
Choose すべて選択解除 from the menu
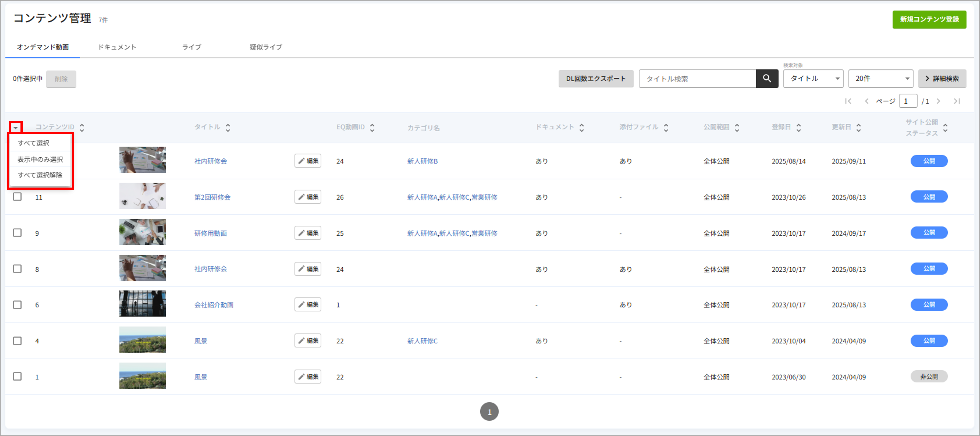40,175
